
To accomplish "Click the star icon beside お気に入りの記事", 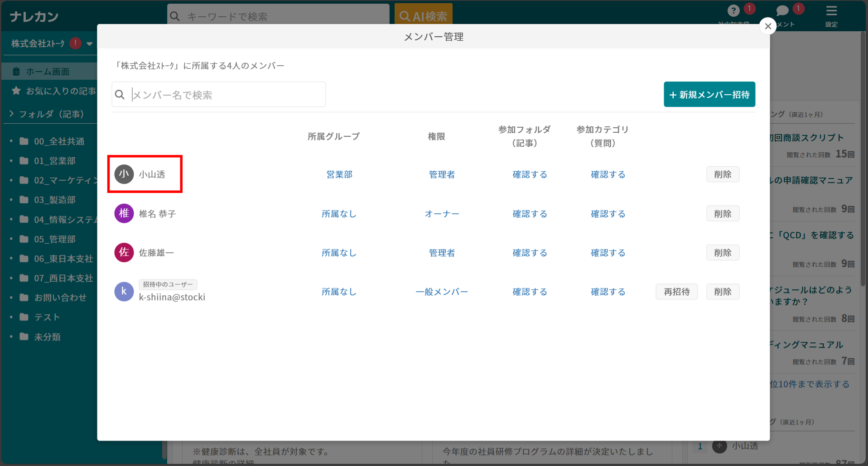I will click(16, 91).
